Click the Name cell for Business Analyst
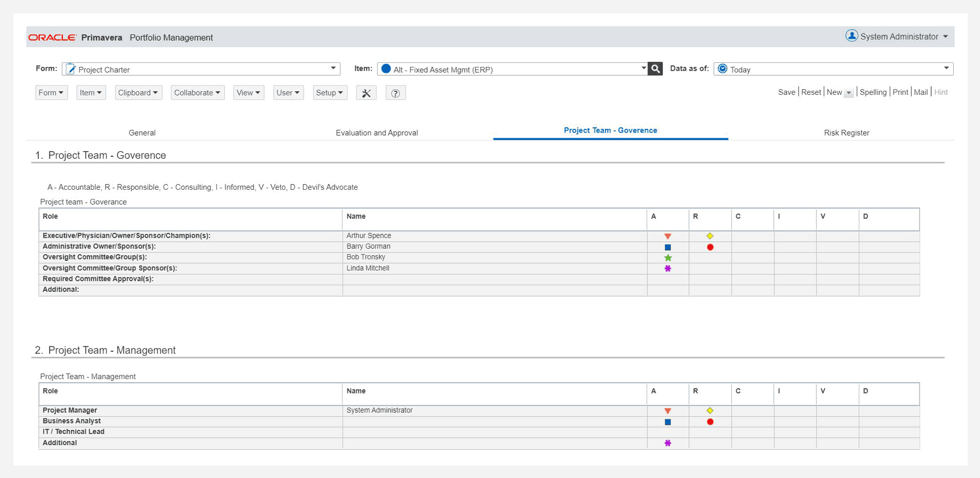This screenshot has height=478, width=980. point(494,421)
